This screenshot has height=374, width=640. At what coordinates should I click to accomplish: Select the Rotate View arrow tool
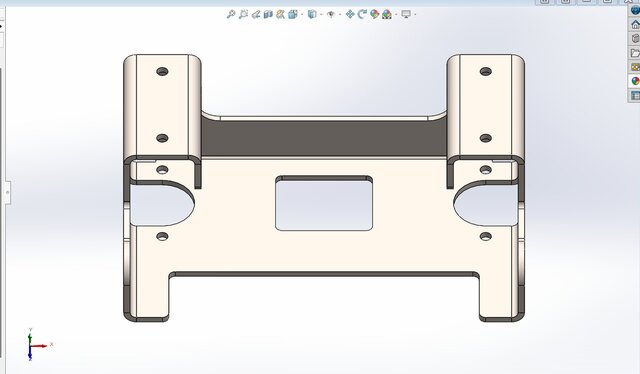pyautogui.click(x=362, y=15)
